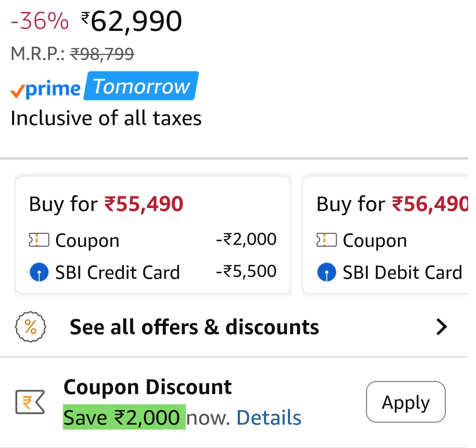Tap the -36% discount label
This screenshot has height=448, width=476.
[40, 21]
